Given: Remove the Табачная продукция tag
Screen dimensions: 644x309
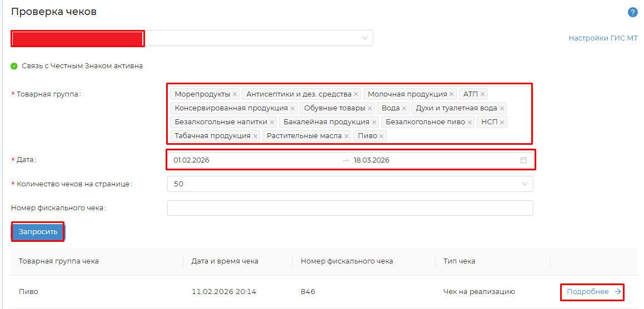Looking at the screenshot, I should pyautogui.click(x=255, y=136).
